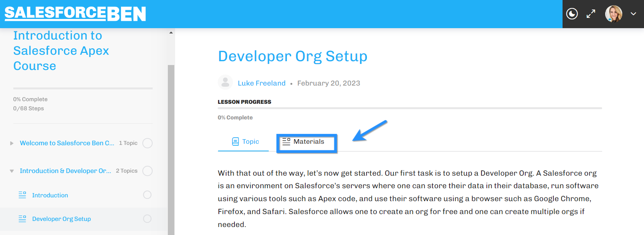This screenshot has height=235, width=644.
Task: Expand Welcome to Salesforce Ben section arrow
Action: pyautogui.click(x=12, y=143)
